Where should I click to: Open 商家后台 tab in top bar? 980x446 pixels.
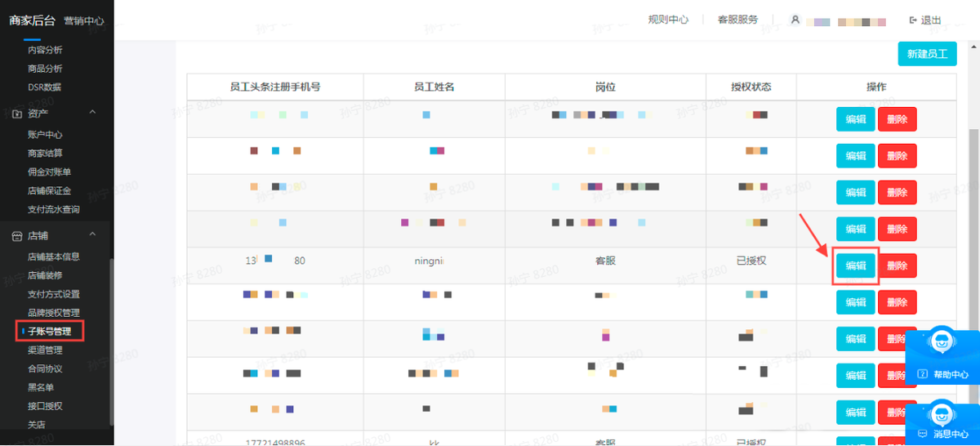tap(32, 20)
